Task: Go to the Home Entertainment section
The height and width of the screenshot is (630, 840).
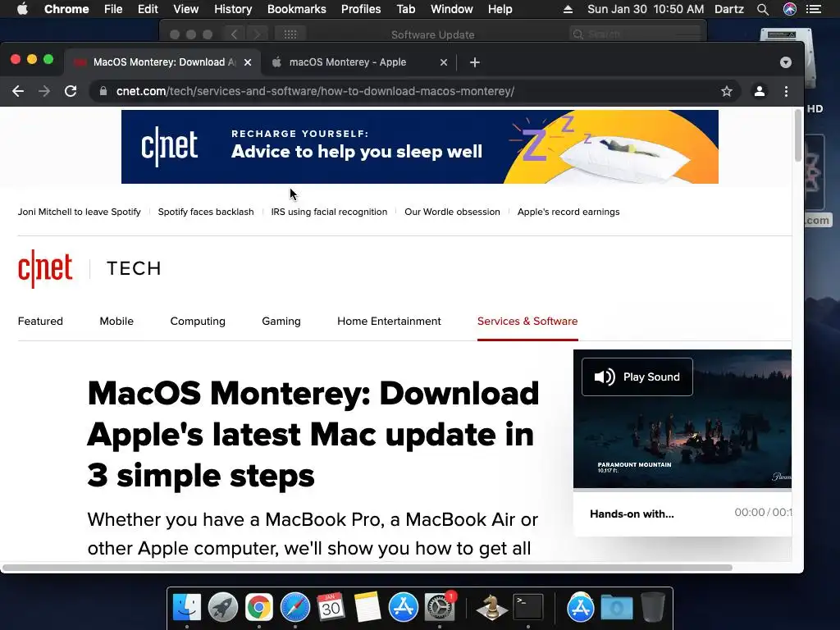Action: 389,321
